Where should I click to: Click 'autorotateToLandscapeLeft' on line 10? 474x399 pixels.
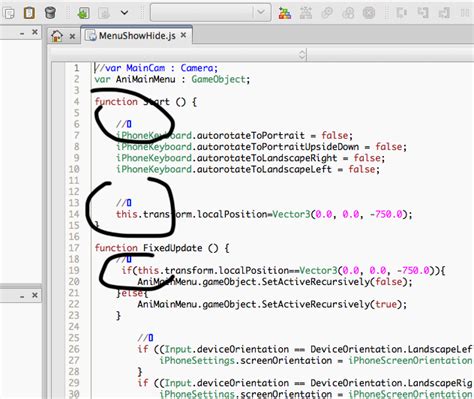[264, 169]
